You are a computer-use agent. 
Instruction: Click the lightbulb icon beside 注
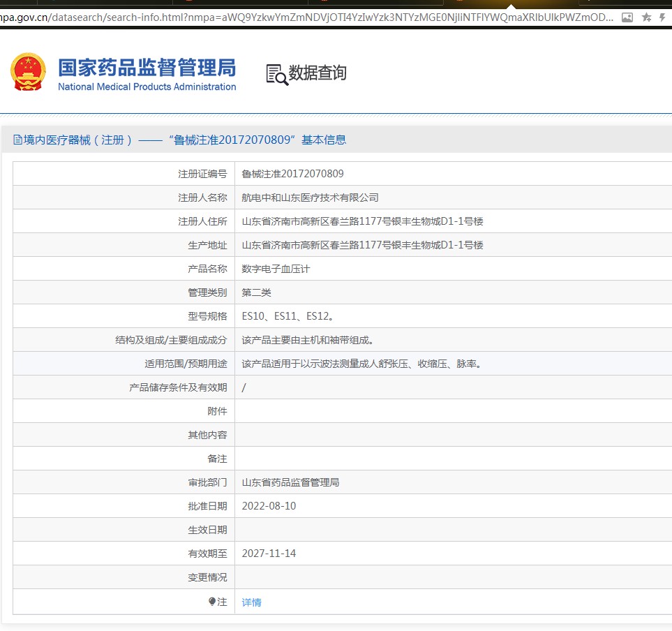pyautogui.click(x=212, y=602)
